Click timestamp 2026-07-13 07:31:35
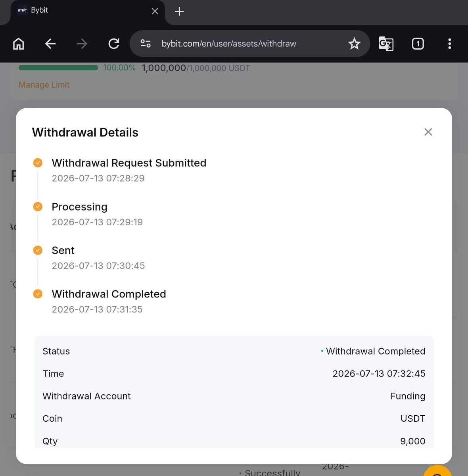Viewport: 468px width, 476px height. [97, 309]
